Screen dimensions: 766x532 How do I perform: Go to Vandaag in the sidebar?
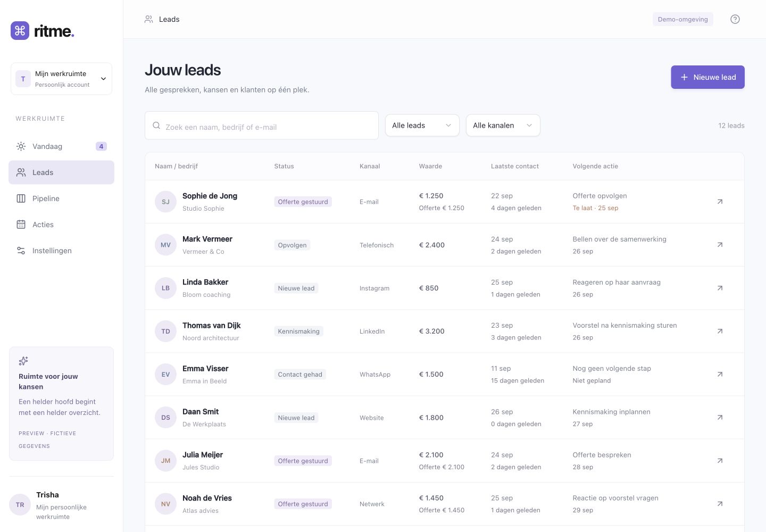pos(61,146)
